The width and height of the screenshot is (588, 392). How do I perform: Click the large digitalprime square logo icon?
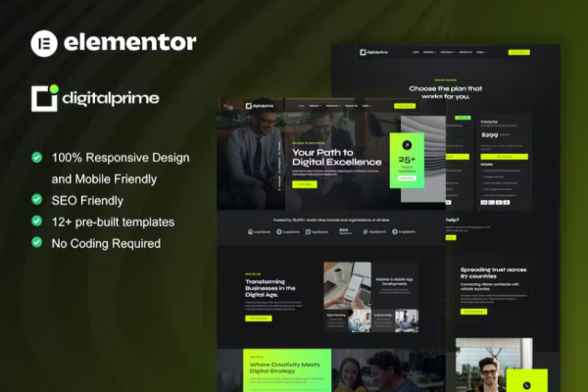[45, 98]
